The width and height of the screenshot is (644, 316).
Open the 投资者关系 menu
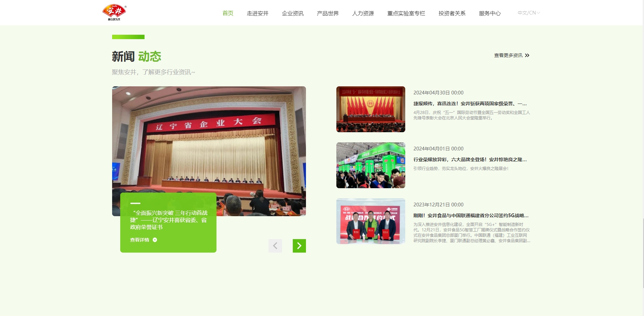pos(452,13)
